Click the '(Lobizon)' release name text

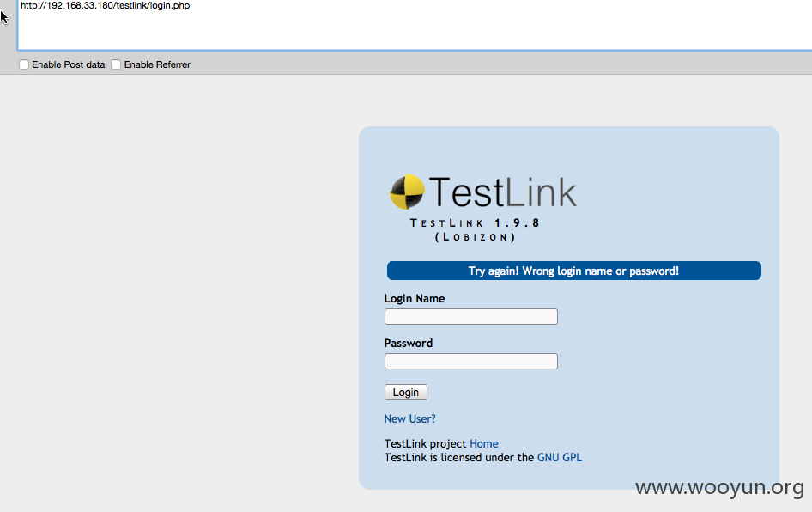tap(475, 237)
